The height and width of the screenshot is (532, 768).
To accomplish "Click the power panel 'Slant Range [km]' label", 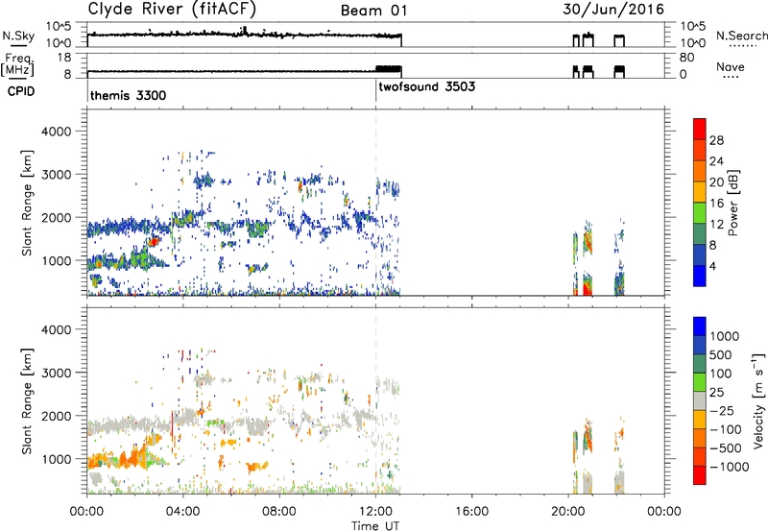I will pos(27,203).
